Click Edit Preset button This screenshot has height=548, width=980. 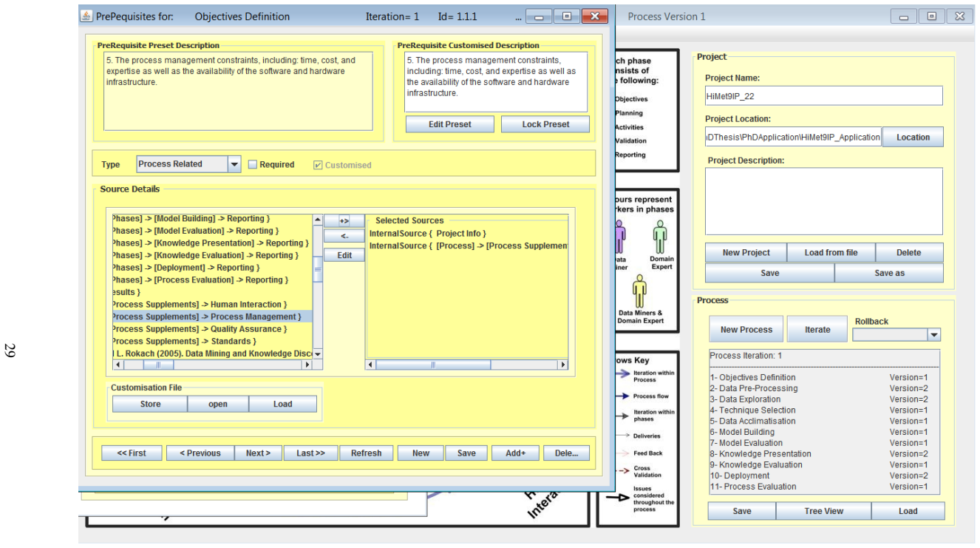[449, 124]
